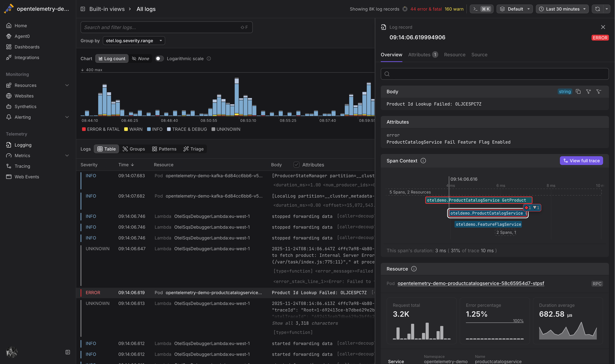Add Body value as include filter

point(589,92)
